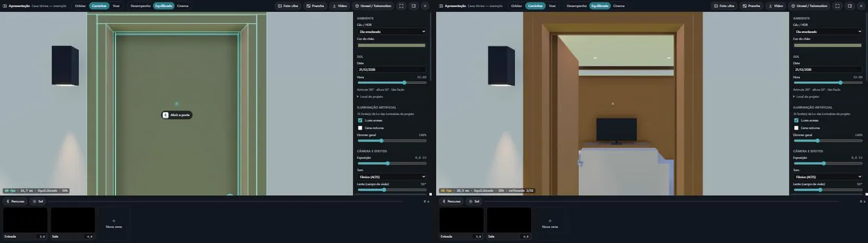Open Céu / HDR dropdown in right window
The image size is (868, 243).
pyautogui.click(x=827, y=31)
